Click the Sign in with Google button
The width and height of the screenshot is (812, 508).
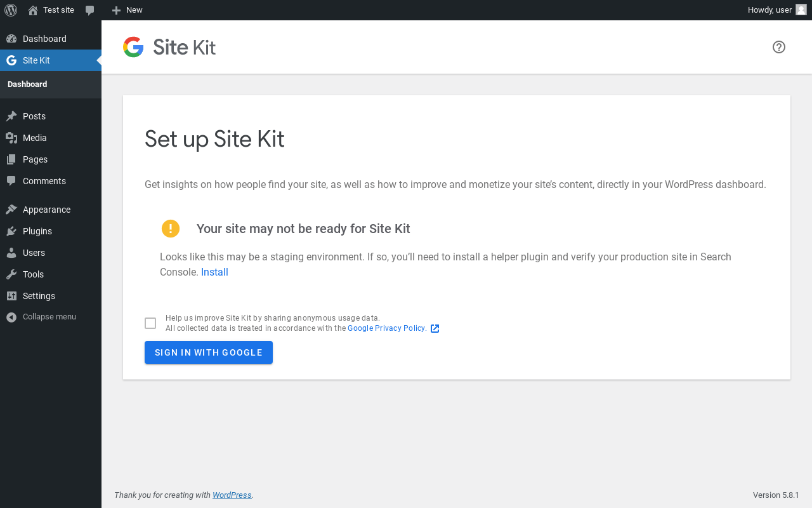(209, 352)
